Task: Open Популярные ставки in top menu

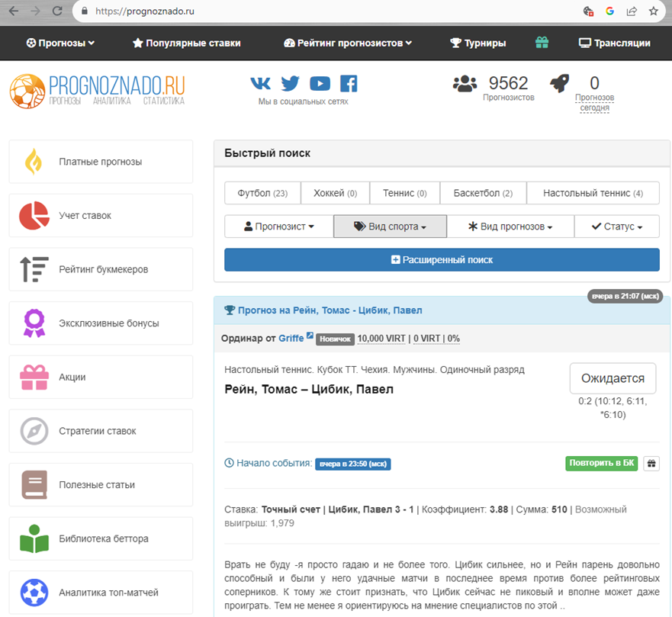Action: click(187, 43)
